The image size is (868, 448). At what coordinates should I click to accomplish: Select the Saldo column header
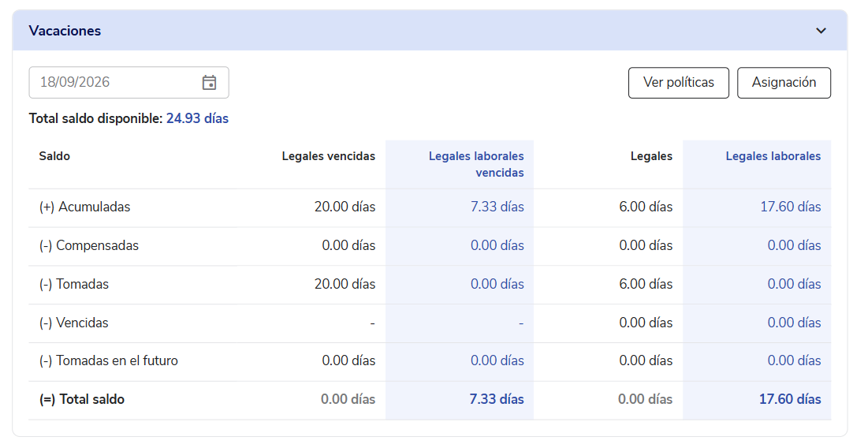(x=54, y=156)
